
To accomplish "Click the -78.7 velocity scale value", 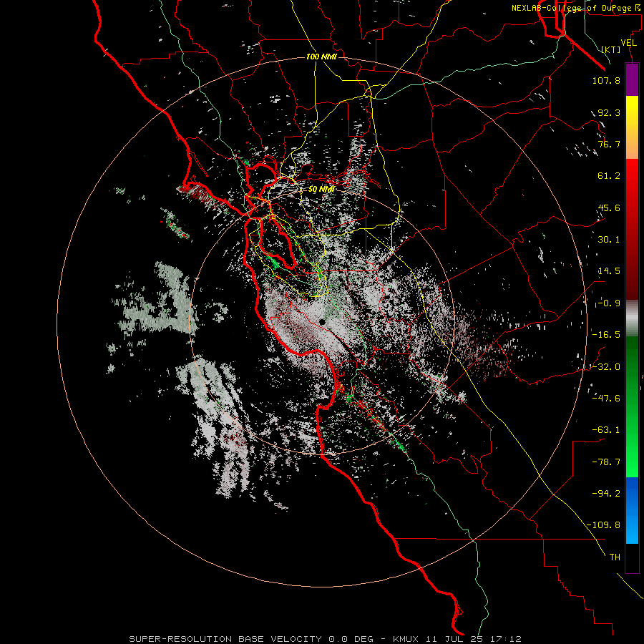I will 606,462.
